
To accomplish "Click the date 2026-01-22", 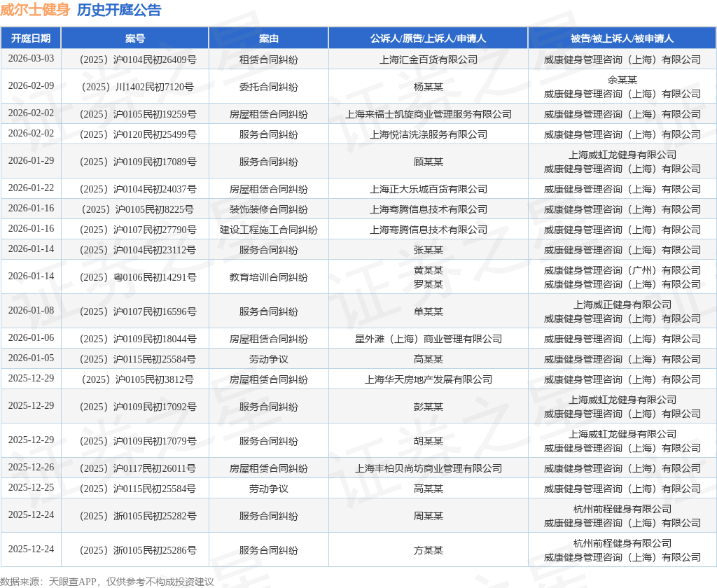I will 31,188.
